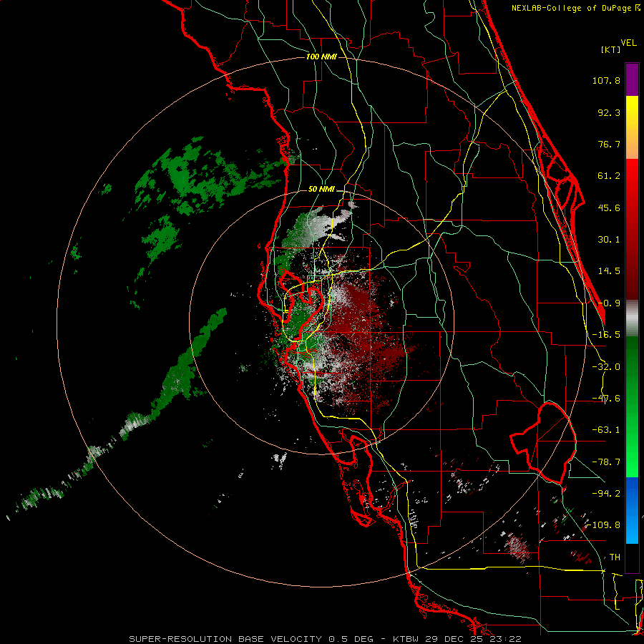The image size is (644, 644).
Task: Select the -63.1 velocity scale label
Action: click(x=606, y=430)
